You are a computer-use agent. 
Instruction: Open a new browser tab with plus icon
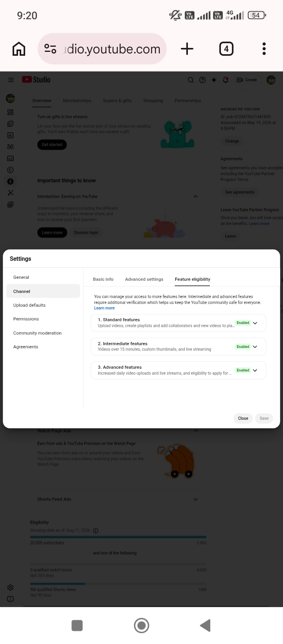(187, 49)
